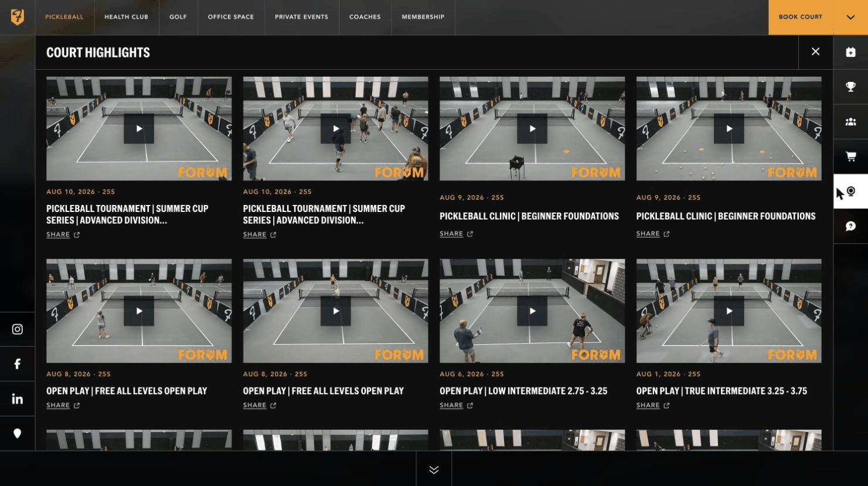868x486 pixels.
Task: Play True Intermediate 3.25 - 3.75 video
Action: 729,311
